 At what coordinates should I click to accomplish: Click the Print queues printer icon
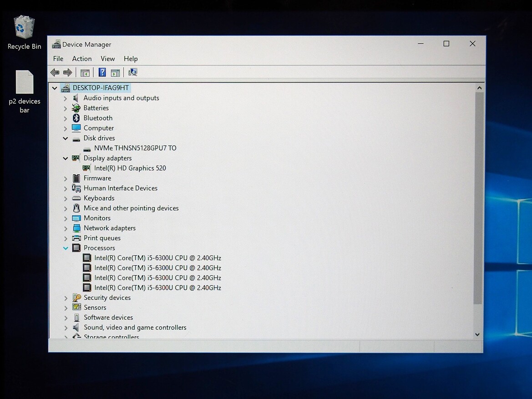point(76,238)
